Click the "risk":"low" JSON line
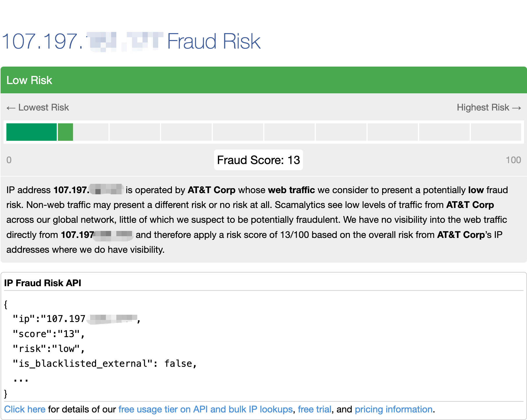 48,349
